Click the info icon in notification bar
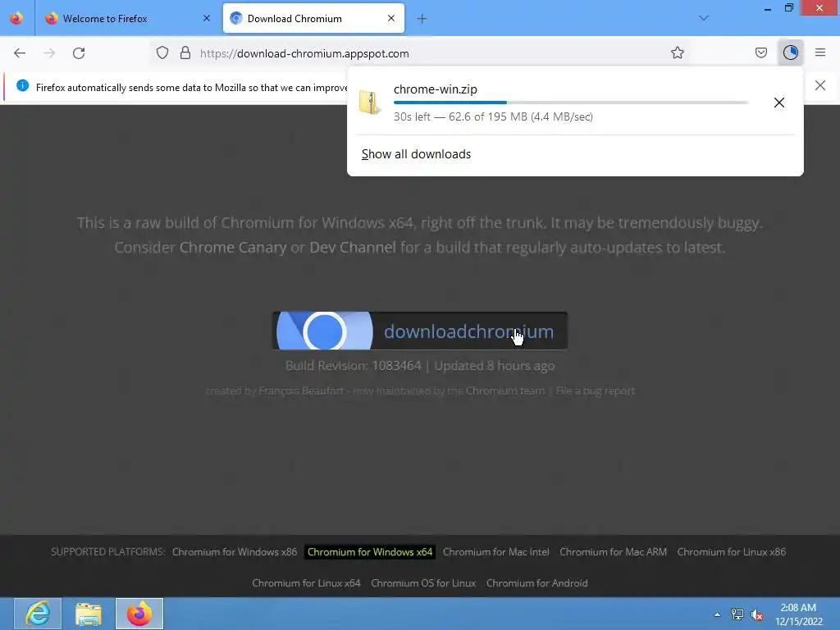The height and width of the screenshot is (630, 840). point(22,85)
